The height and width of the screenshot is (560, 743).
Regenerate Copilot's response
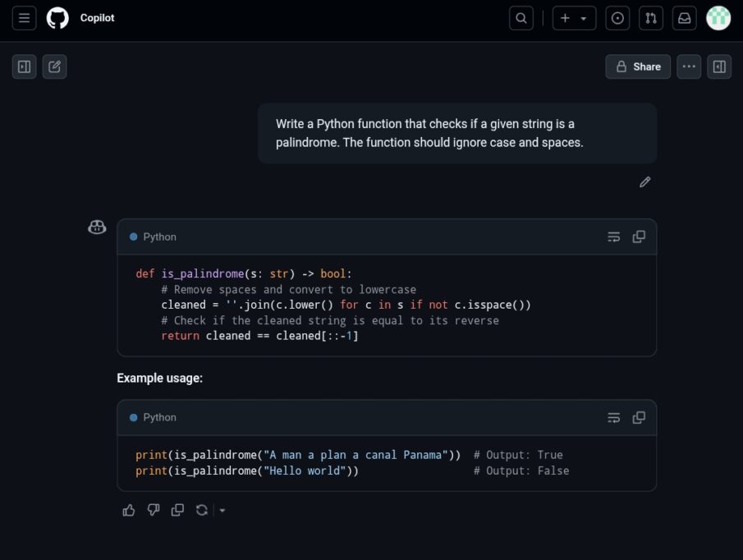(202, 510)
